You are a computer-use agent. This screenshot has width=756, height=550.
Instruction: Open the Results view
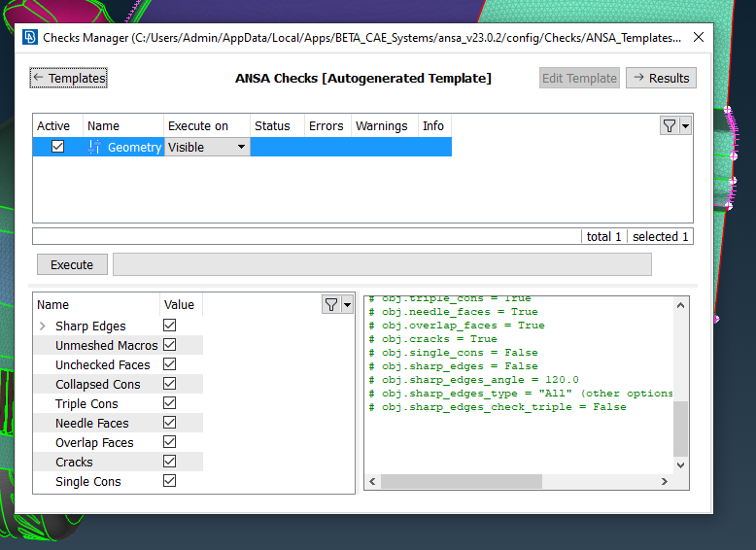tap(661, 78)
